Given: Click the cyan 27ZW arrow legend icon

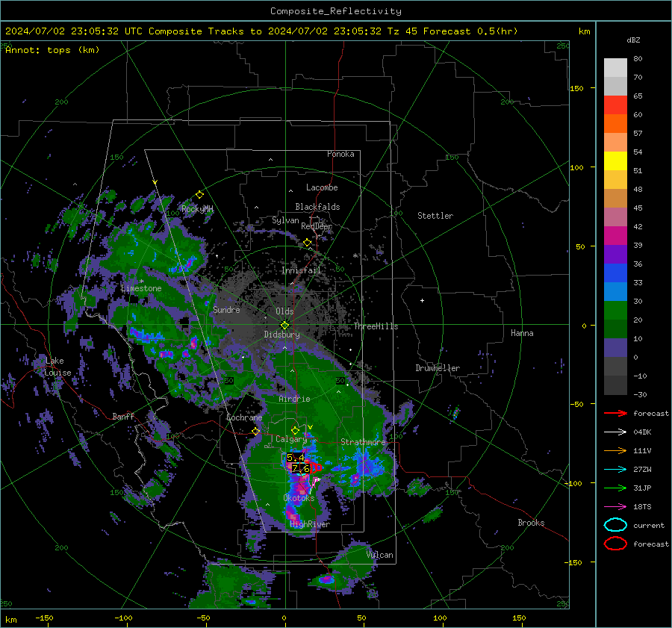Looking at the screenshot, I should click(x=615, y=470).
